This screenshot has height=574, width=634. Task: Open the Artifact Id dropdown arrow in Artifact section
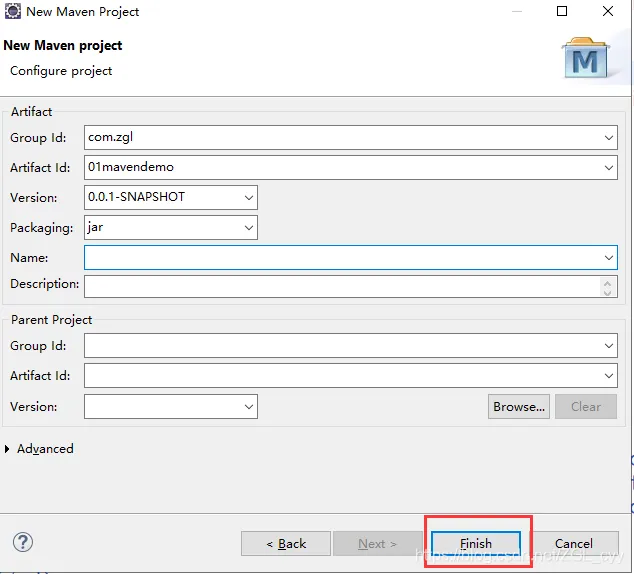click(x=609, y=167)
